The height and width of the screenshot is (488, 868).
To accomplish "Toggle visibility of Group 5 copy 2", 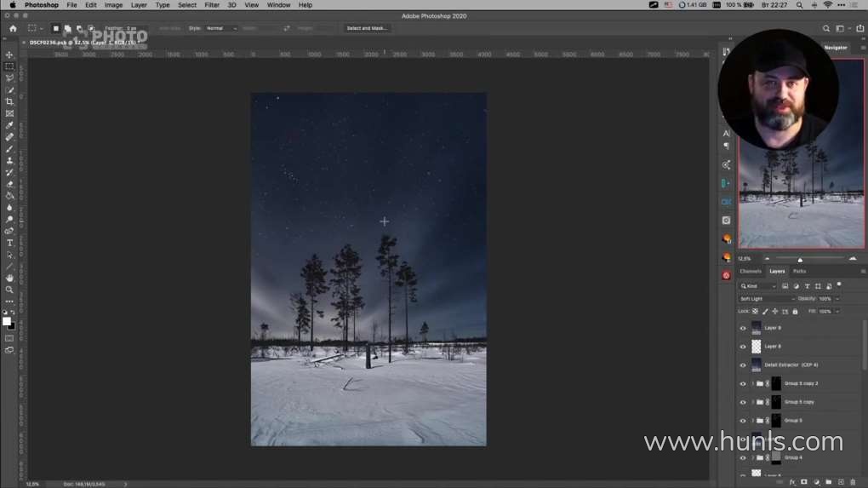I will click(742, 384).
